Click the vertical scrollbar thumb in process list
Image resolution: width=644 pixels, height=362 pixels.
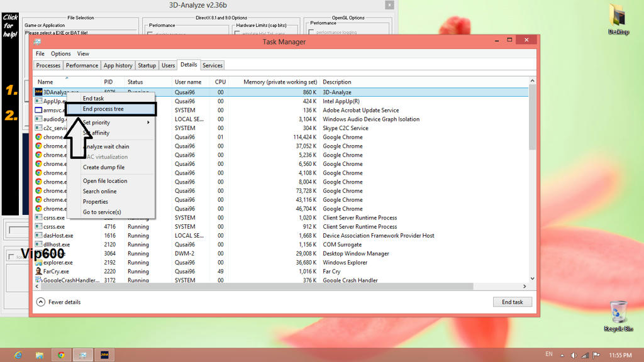(x=532, y=118)
